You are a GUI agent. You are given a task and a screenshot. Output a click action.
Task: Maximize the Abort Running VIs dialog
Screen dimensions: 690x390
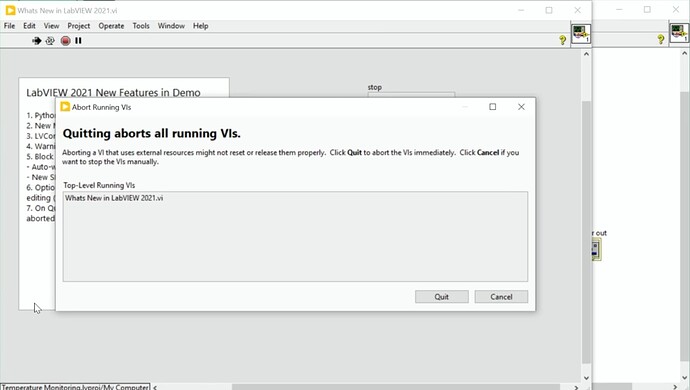click(x=493, y=107)
